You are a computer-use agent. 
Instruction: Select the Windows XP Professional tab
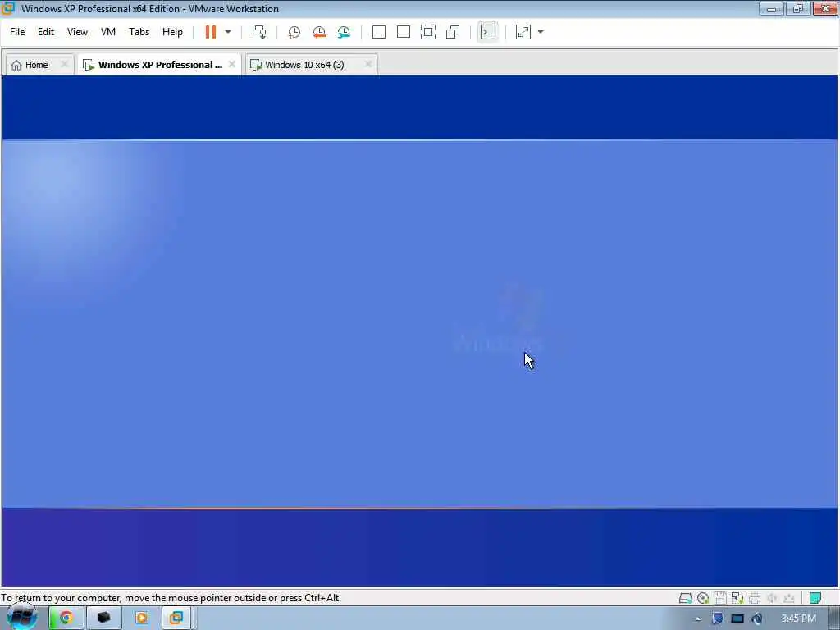(x=160, y=65)
